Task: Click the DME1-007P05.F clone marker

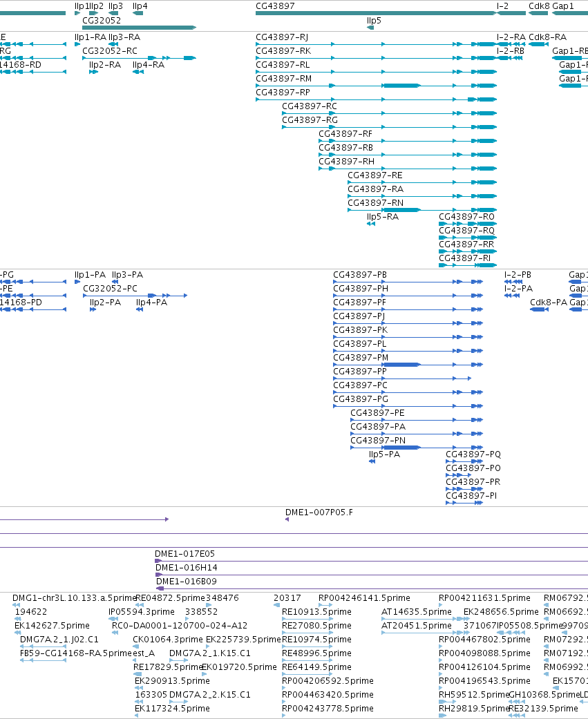Action: [287, 519]
